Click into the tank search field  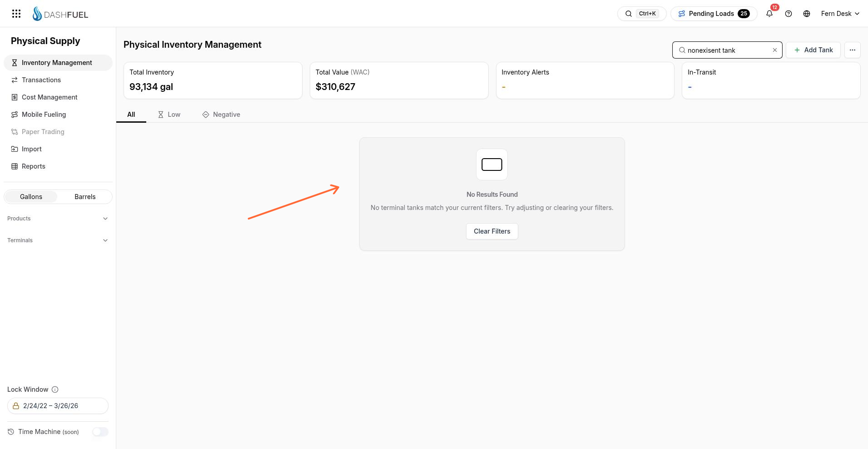point(727,50)
